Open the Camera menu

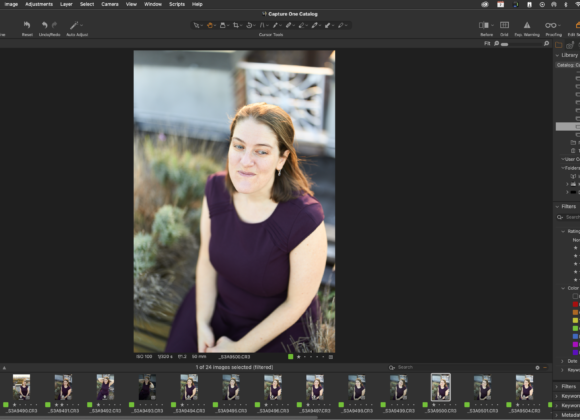(x=110, y=4)
